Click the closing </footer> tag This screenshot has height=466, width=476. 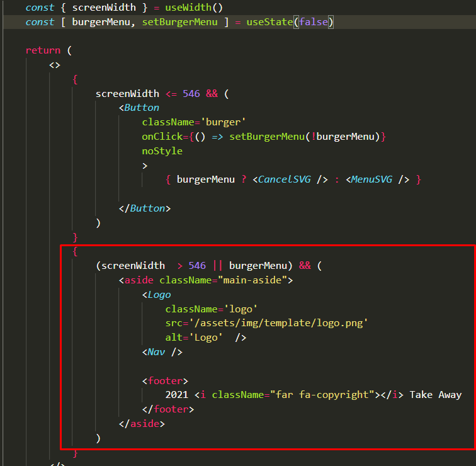(x=168, y=409)
